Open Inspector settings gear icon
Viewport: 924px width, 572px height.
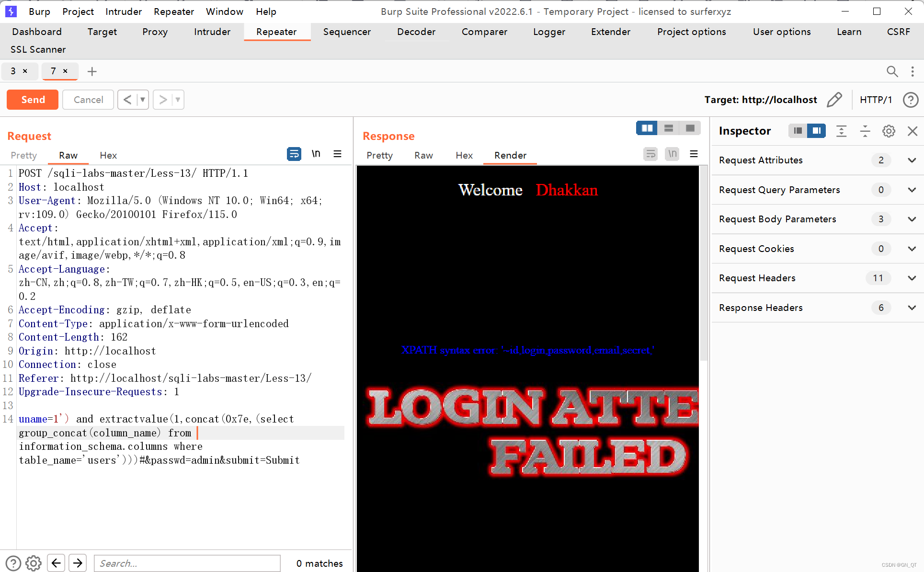point(889,131)
